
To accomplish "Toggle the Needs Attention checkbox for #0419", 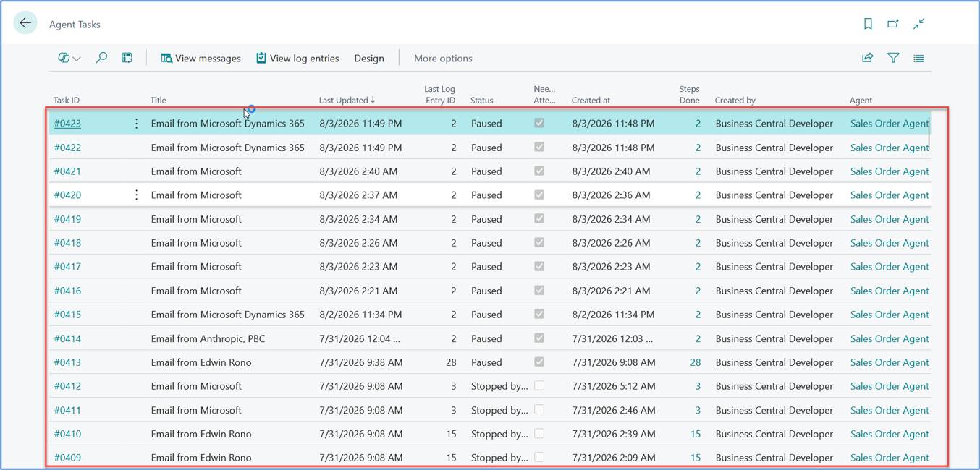I will pyautogui.click(x=539, y=218).
